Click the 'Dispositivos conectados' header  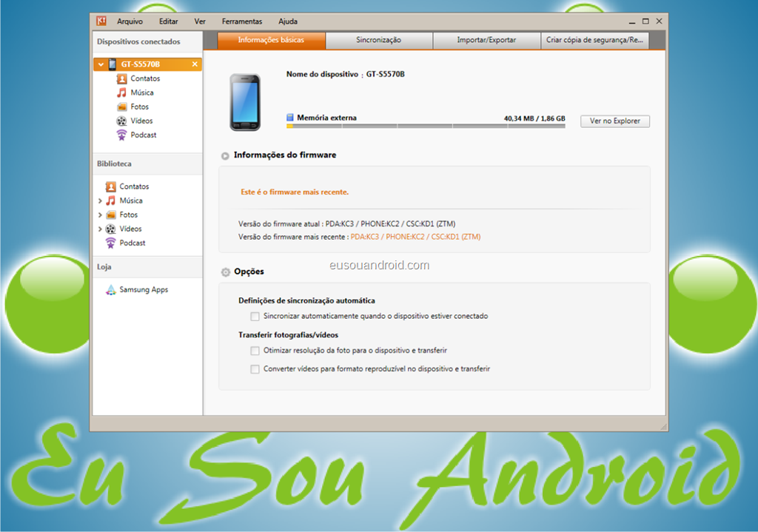coord(138,41)
